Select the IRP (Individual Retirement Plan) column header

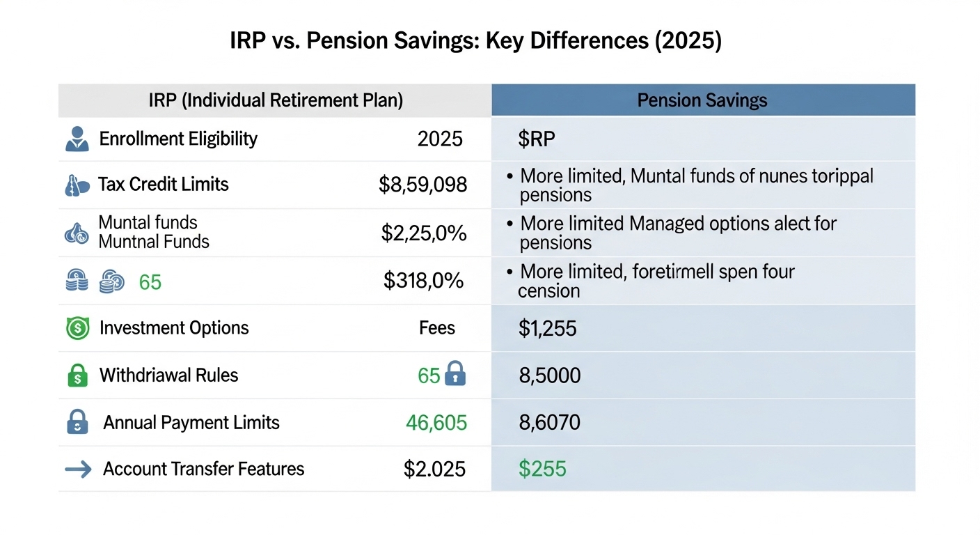(x=276, y=100)
